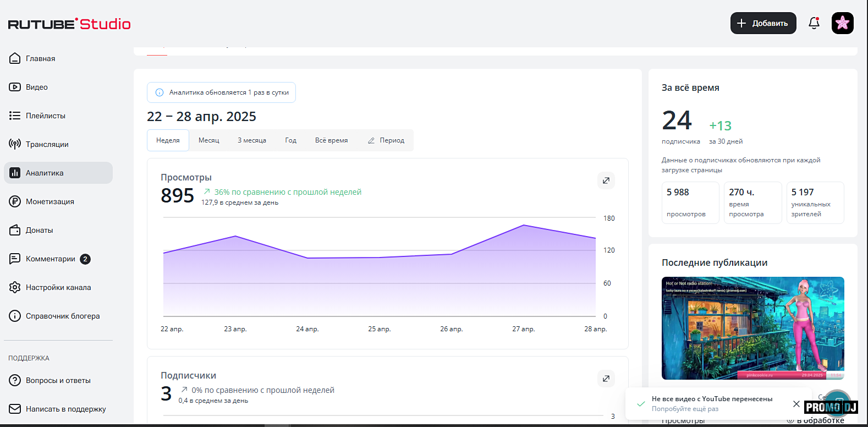Expand the Просмотры chart to fullscreen
The width and height of the screenshot is (868, 427).
pyautogui.click(x=606, y=180)
